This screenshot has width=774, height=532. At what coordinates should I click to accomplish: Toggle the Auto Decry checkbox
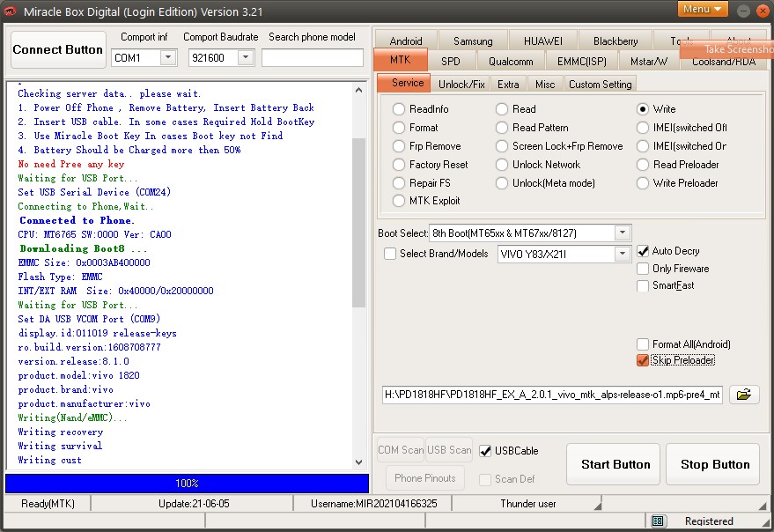643,251
